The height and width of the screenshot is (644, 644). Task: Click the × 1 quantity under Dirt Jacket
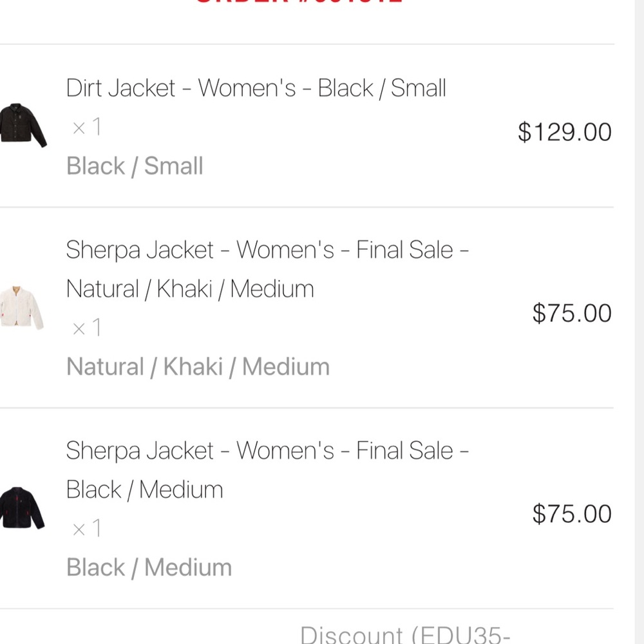tap(87, 127)
